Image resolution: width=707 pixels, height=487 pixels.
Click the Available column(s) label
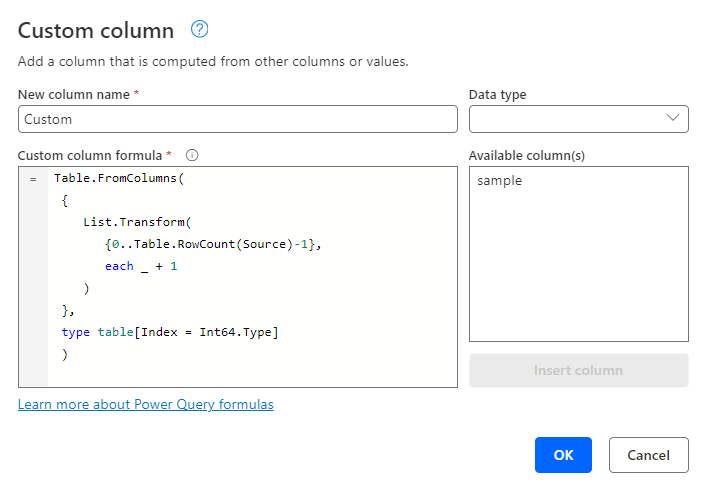(x=527, y=156)
